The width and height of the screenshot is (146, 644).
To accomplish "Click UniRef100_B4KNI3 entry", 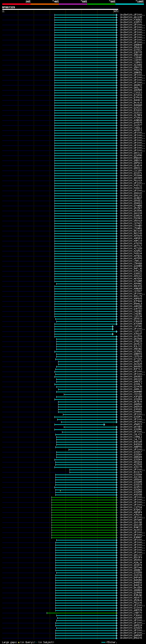I will click(131, 100).
